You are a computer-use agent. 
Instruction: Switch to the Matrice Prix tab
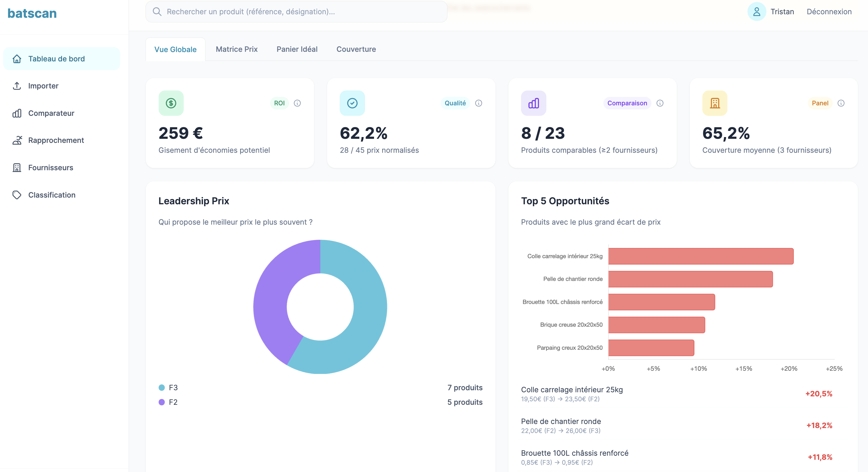point(236,49)
